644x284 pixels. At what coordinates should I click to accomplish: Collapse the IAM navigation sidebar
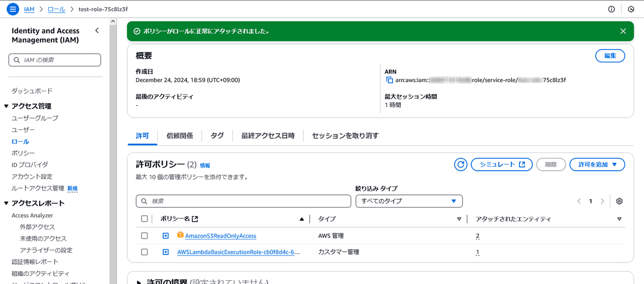97,31
